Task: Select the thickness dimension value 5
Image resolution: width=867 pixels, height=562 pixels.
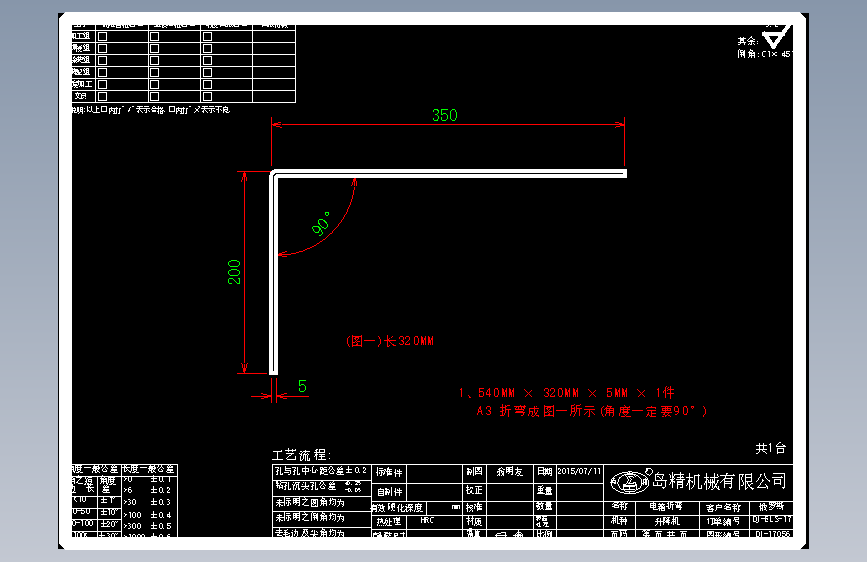Action: [302, 386]
